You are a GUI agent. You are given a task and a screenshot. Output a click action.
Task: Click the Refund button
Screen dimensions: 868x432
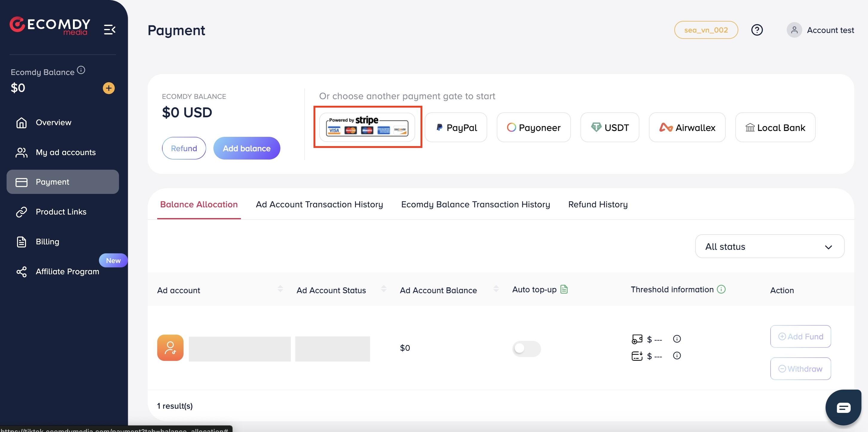coord(184,148)
